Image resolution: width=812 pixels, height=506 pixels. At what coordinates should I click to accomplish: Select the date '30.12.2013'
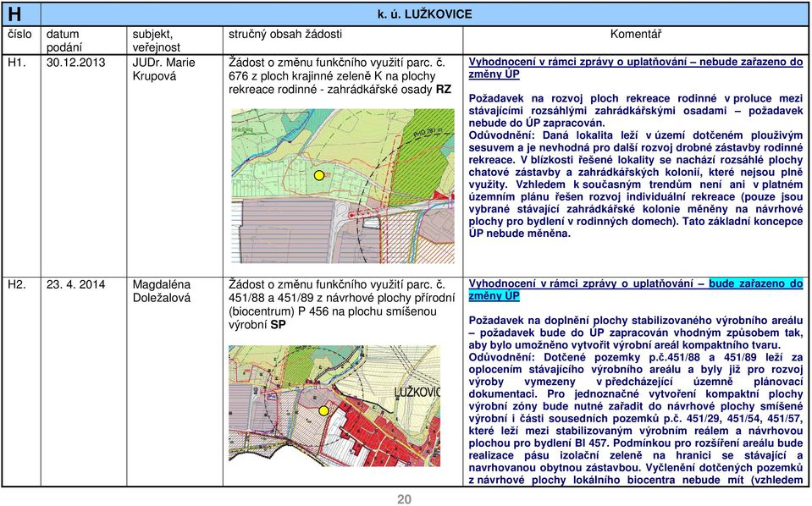pyautogui.click(x=75, y=63)
